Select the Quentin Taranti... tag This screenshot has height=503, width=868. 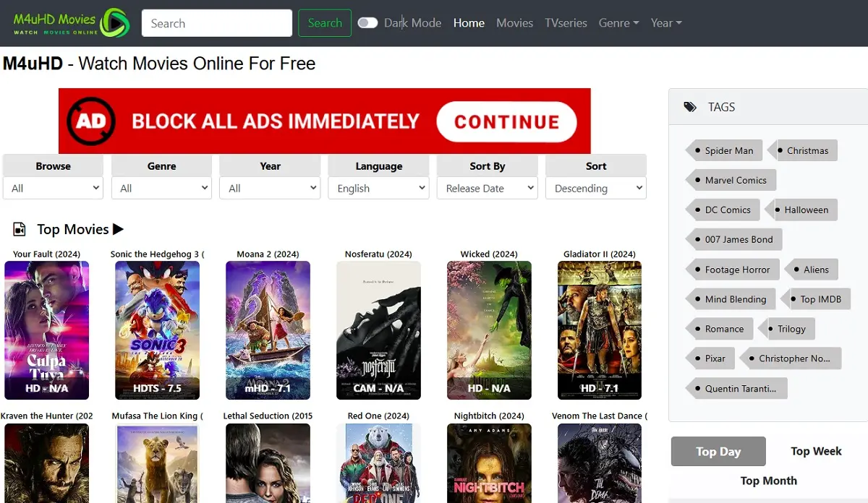click(x=736, y=388)
